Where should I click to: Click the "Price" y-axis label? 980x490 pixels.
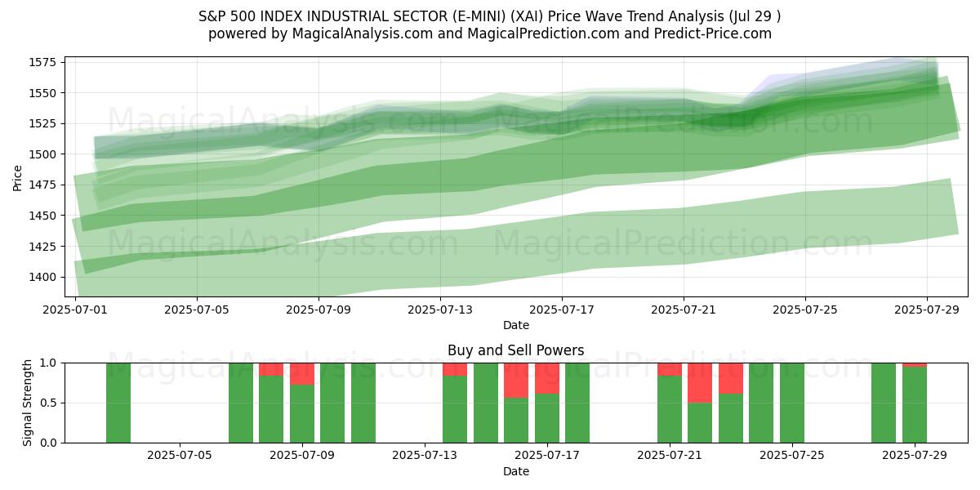18,176
